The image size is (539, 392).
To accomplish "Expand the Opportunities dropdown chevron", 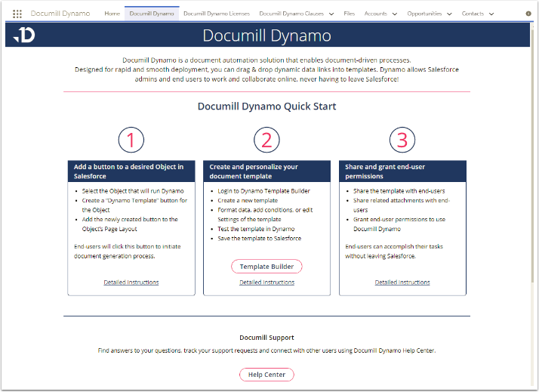I will click(449, 14).
